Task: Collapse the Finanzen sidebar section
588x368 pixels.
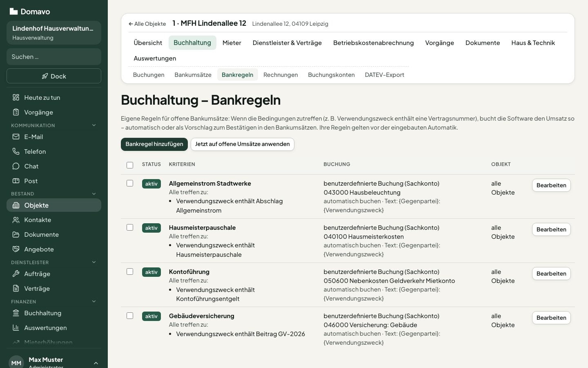Action: [94, 301]
